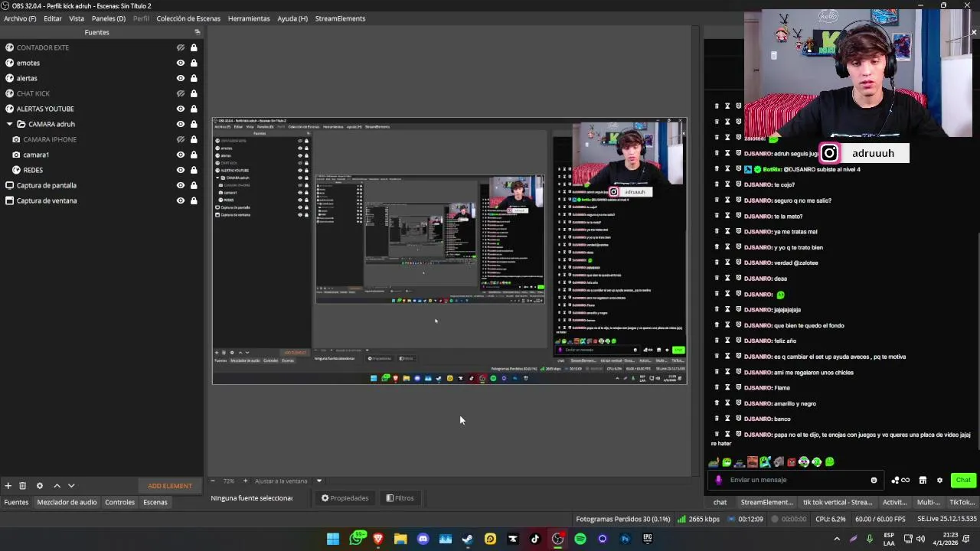Switch to the Controles tab
Image resolution: width=980 pixels, height=551 pixels.
click(120, 502)
